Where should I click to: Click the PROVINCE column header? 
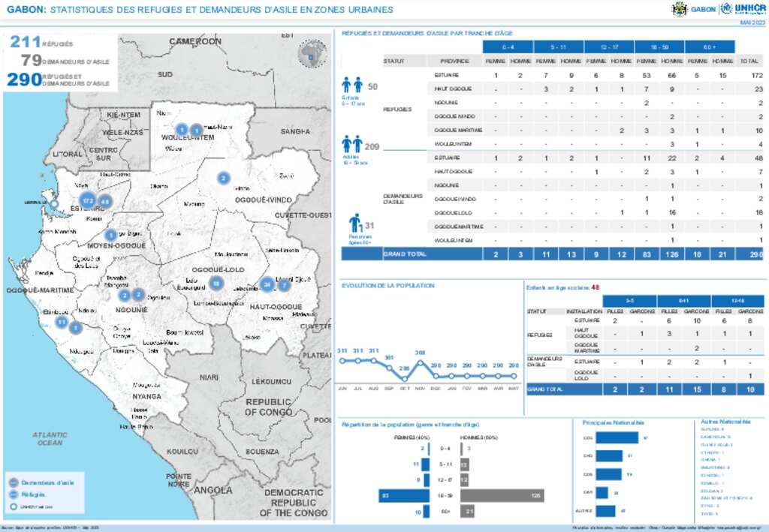454,61
